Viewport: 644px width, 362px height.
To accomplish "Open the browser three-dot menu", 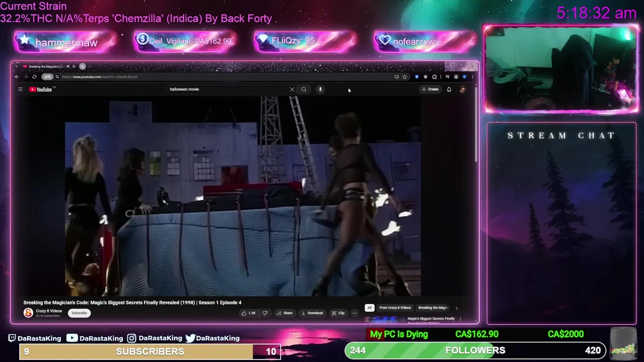I will point(472,77).
